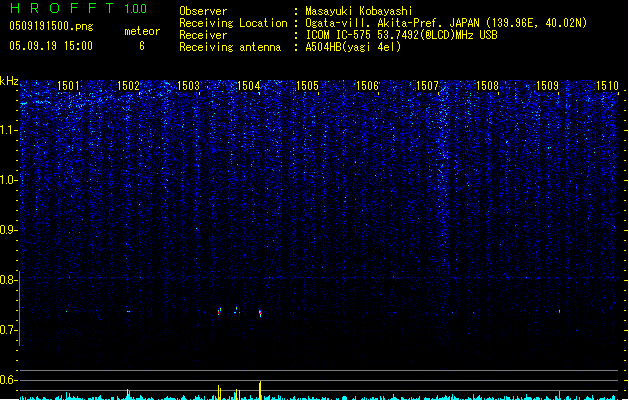Click the 1507 time marker
Image resolution: width=629 pixels, height=400 pixels.
pyautogui.click(x=428, y=86)
